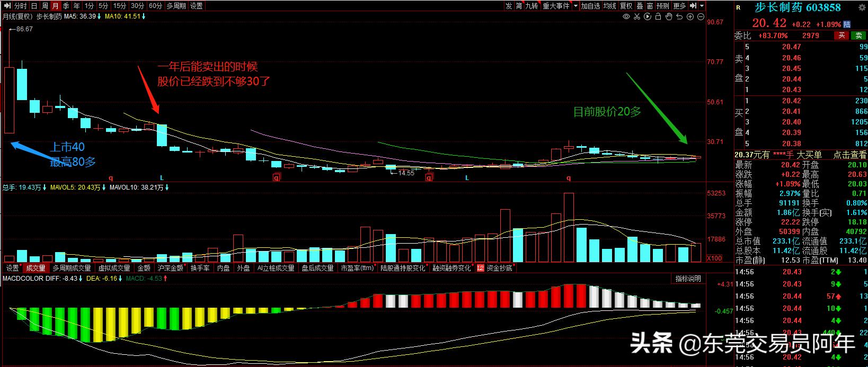Switch to 换手率 tab

click(x=200, y=268)
